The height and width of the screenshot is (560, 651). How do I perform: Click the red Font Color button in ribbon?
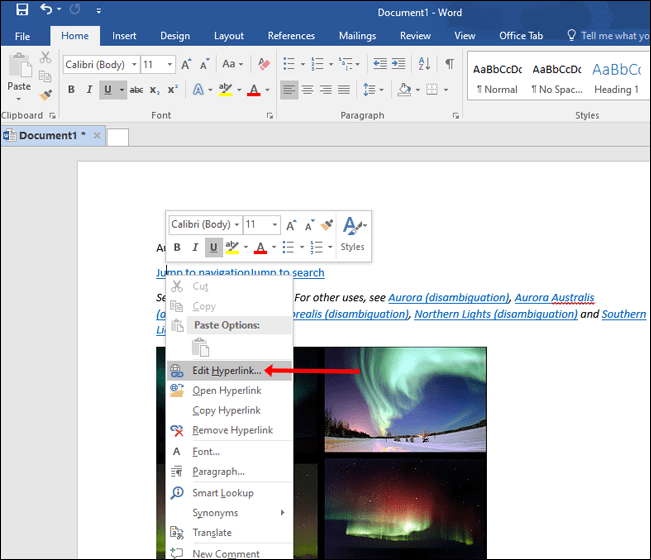coord(253,90)
